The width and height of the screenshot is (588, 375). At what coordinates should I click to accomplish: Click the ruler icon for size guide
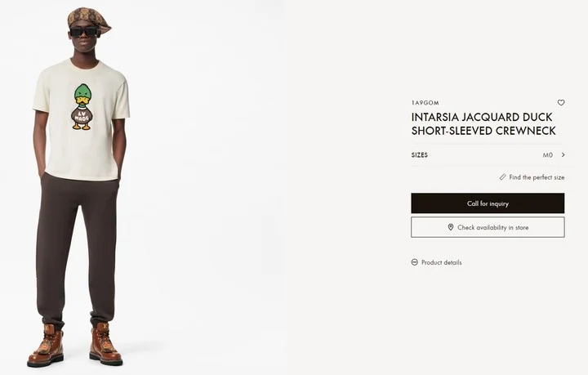tap(502, 177)
